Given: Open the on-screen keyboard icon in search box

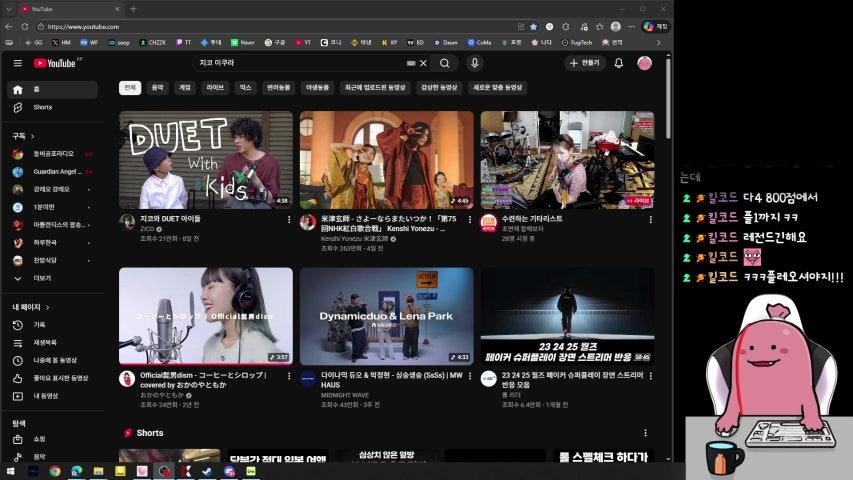Looking at the screenshot, I should 410,63.
